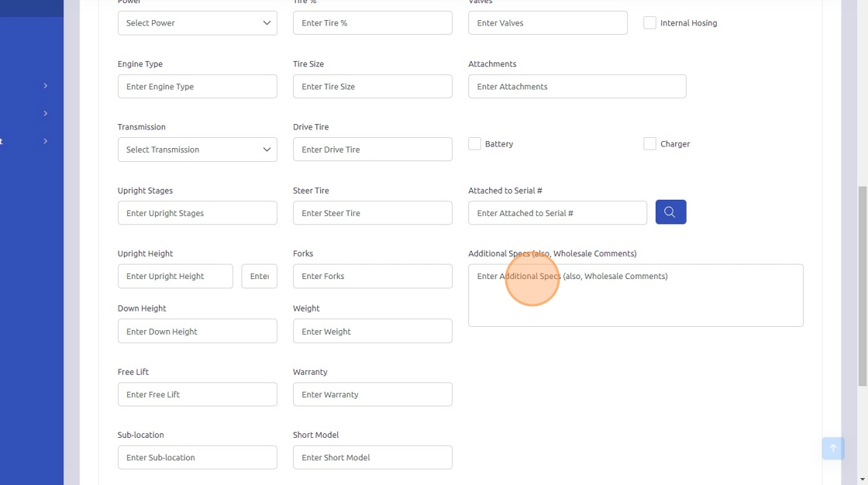
Task: Click the Attachments text field
Action: (x=577, y=87)
